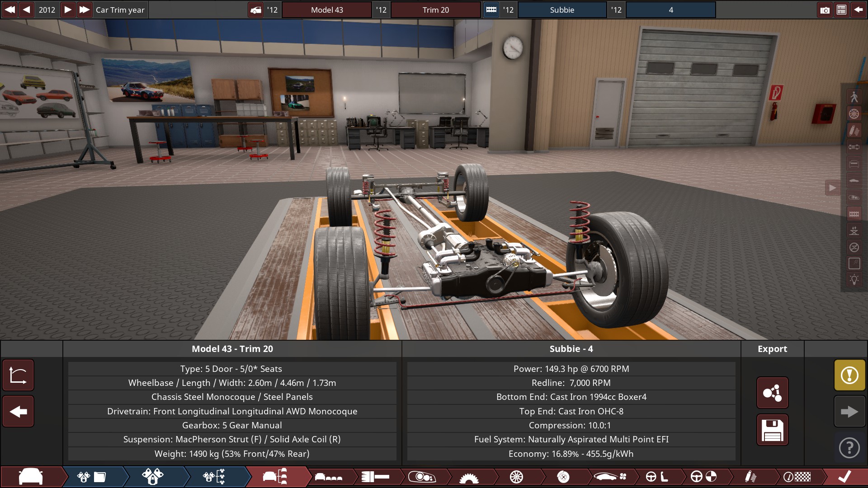Save the car with the floppy disk icon
The width and height of the screenshot is (868, 488).
[x=772, y=430]
